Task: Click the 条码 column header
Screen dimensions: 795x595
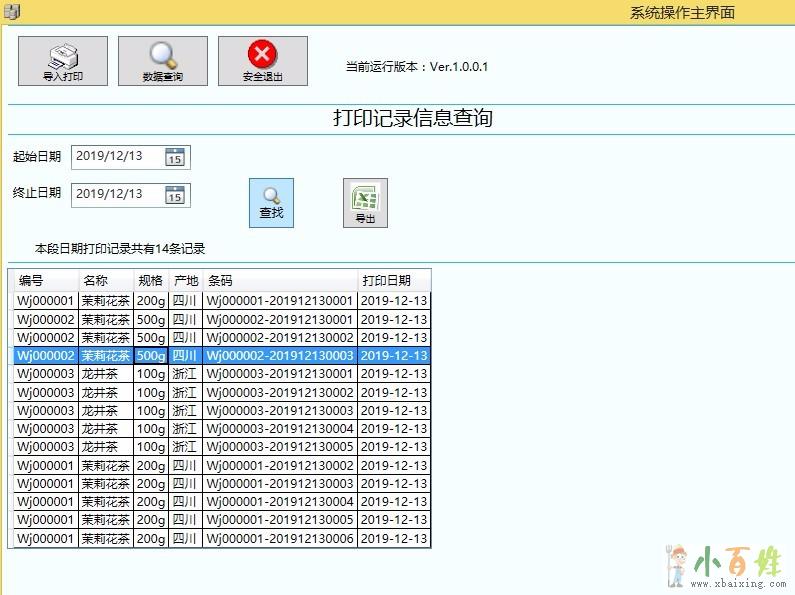Action: pos(280,281)
